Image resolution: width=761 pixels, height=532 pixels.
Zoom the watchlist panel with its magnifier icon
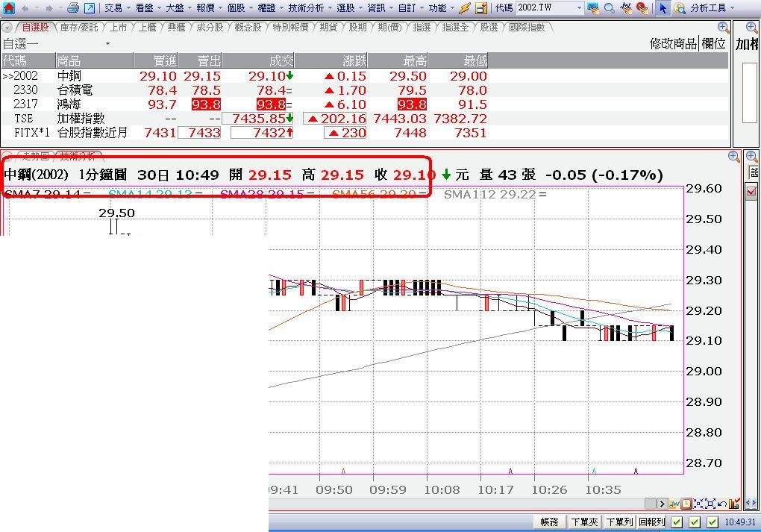coord(723,27)
